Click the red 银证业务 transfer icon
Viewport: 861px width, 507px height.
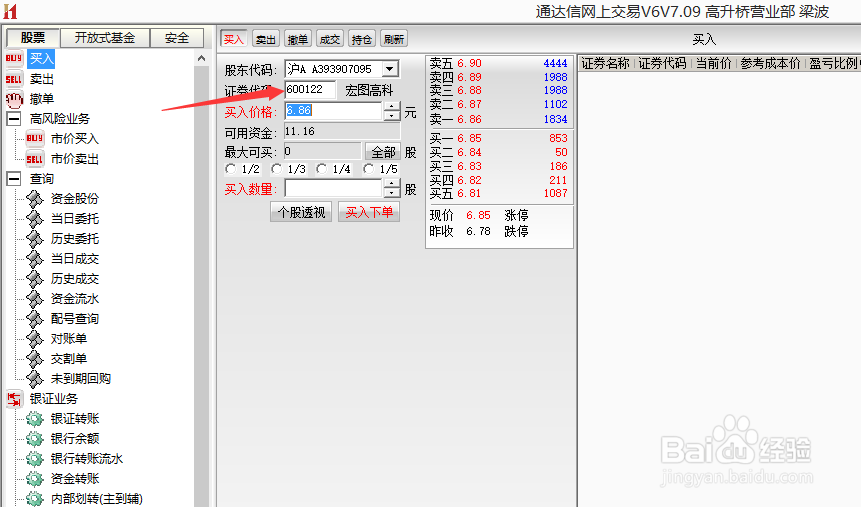click(14, 399)
